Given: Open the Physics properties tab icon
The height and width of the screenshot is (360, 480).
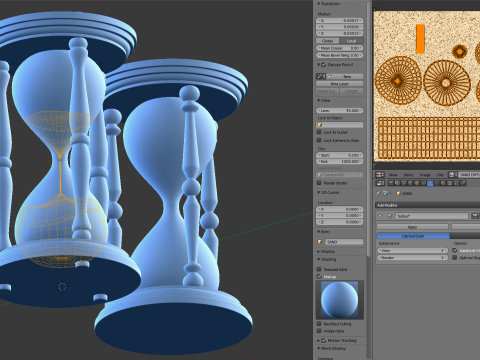Looking at the screenshot, I should (x=463, y=183).
